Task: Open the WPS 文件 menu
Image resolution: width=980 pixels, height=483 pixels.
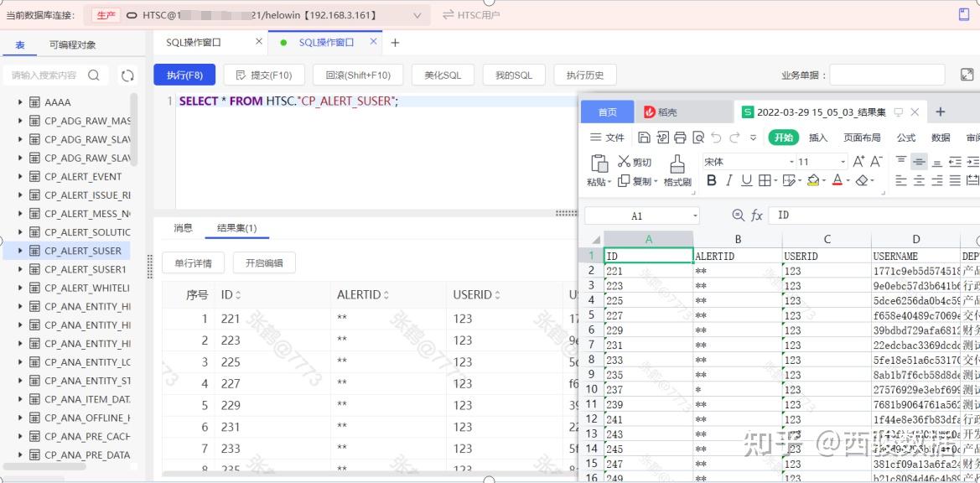Action: (608, 138)
